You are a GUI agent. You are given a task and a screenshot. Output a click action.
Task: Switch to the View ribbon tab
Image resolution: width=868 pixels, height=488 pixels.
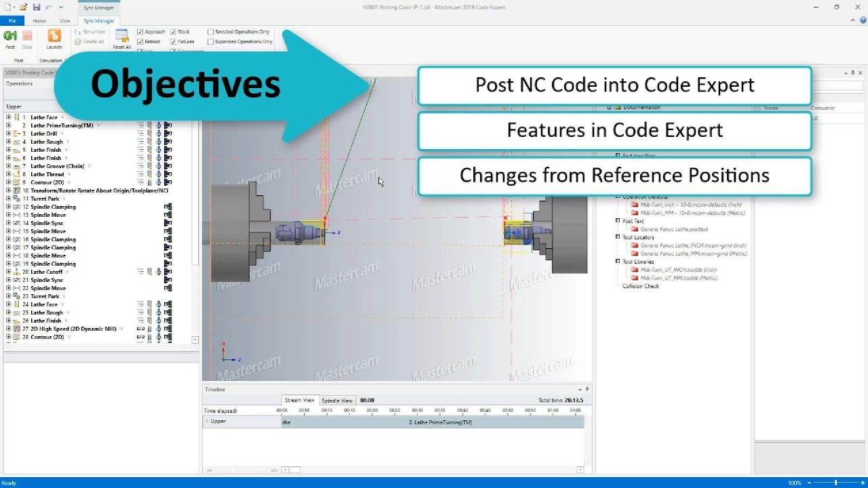pyautogui.click(x=65, y=21)
